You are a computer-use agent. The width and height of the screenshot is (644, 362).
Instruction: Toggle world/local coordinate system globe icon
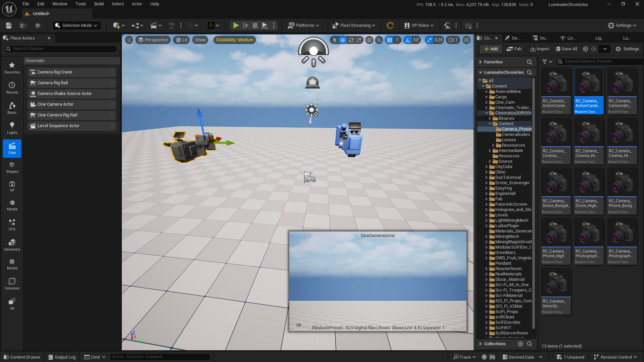click(369, 40)
